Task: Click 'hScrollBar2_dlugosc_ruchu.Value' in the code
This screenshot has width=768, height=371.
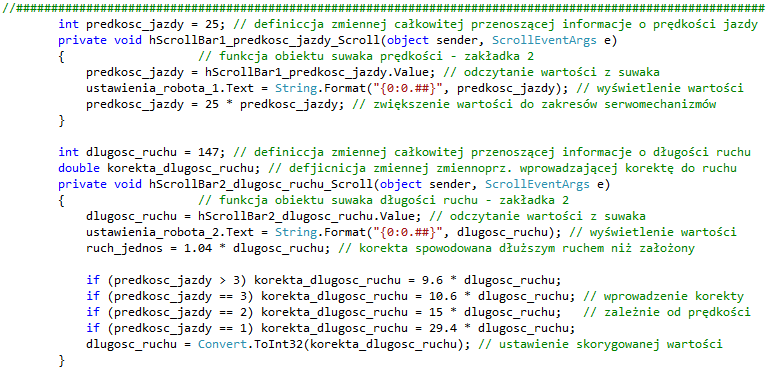Action: click(310, 216)
